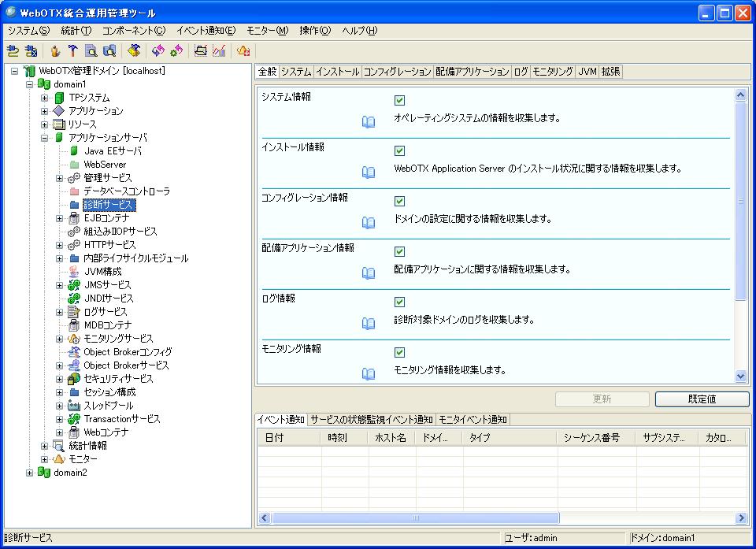
Task: Disable the モニタリング情報 checkbox
Action: (x=399, y=352)
